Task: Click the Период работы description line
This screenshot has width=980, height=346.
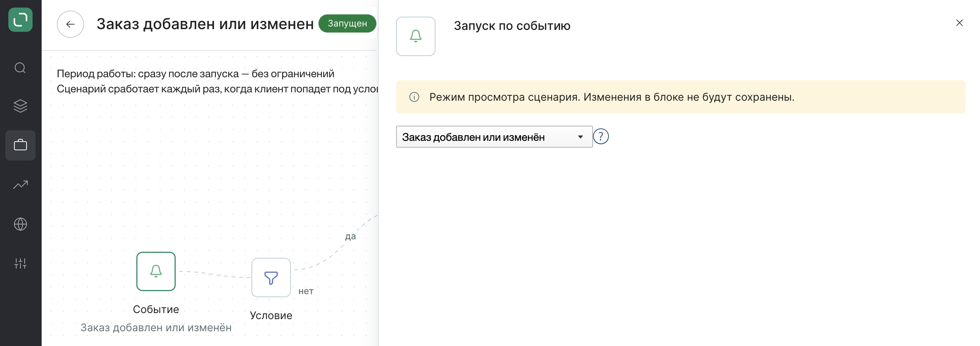Action: (x=195, y=74)
